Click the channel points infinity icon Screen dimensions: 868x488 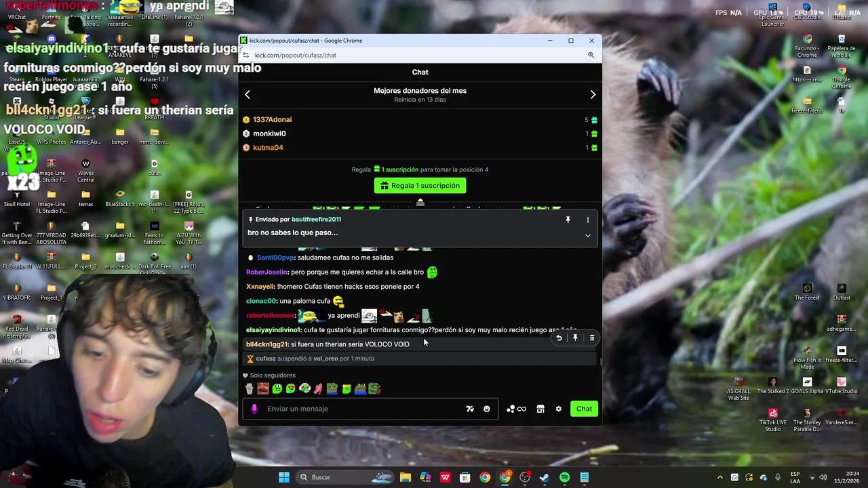tap(516, 409)
